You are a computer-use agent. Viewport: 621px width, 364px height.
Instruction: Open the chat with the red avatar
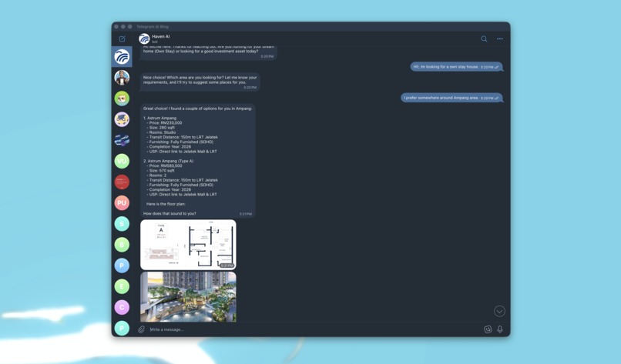click(x=122, y=182)
